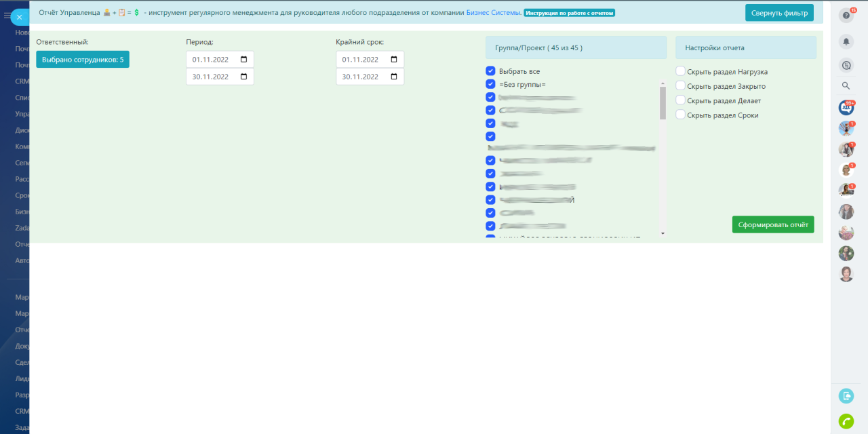The width and height of the screenshot is (868, 434).
Task: Click the group list scrollbar thumb
Action: point(663,103)
